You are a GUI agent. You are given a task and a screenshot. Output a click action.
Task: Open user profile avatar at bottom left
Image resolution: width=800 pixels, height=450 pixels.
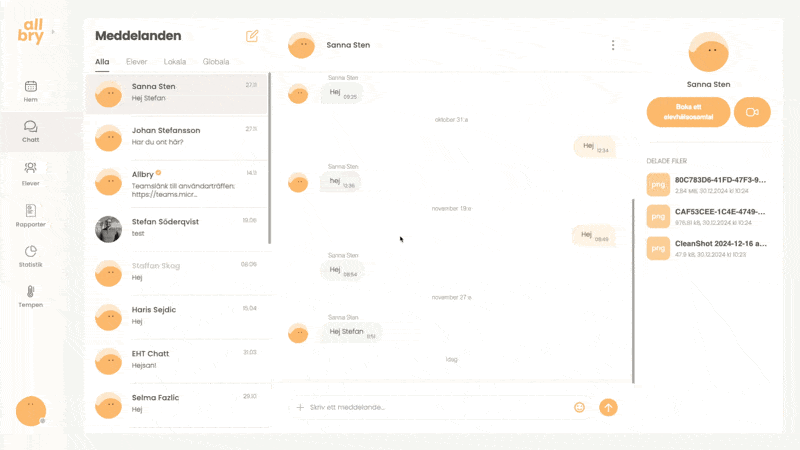(31, 411)
